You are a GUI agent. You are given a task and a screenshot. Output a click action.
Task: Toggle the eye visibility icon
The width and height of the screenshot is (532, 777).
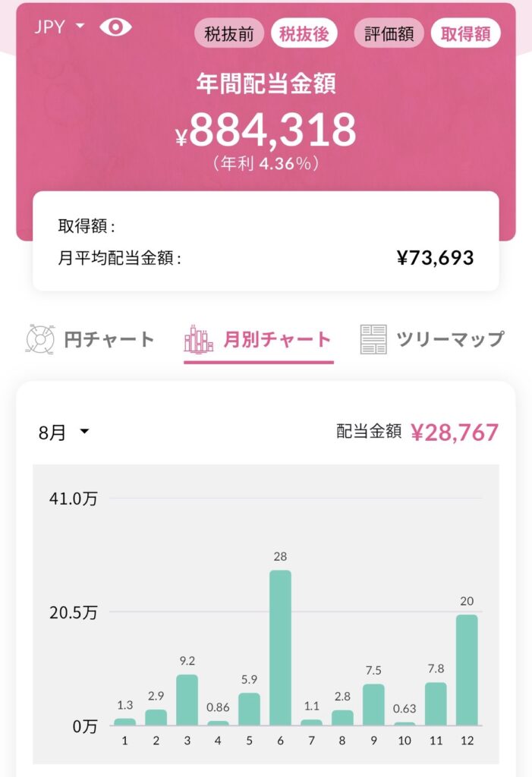point(115,27)
